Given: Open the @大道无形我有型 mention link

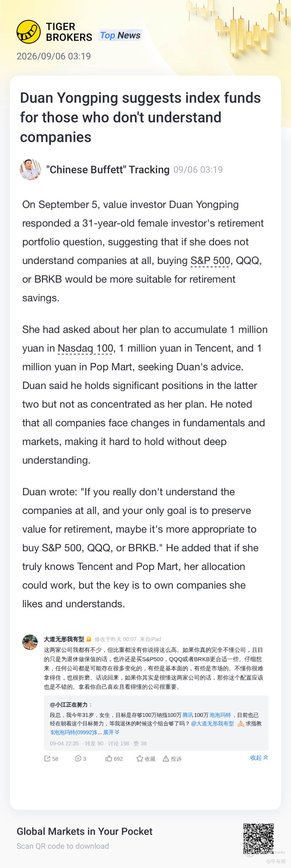Looking at the screenshot, I should coord(212,724).
